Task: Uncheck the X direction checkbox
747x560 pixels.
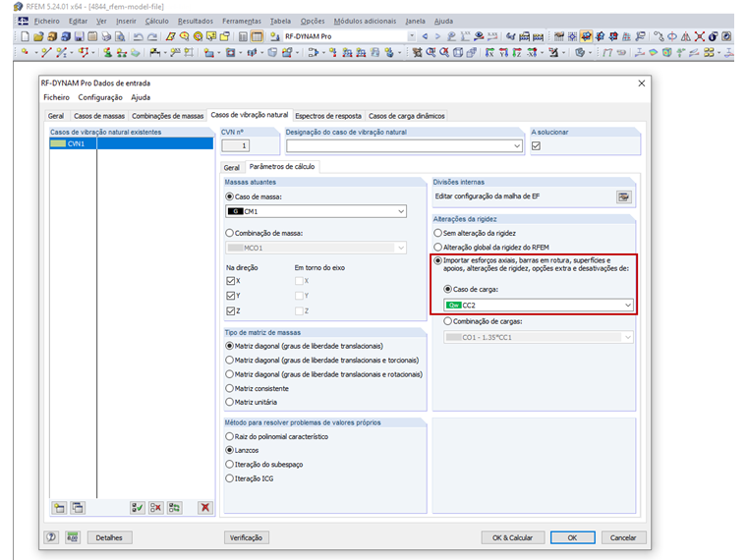Action: tap(231, 281)
